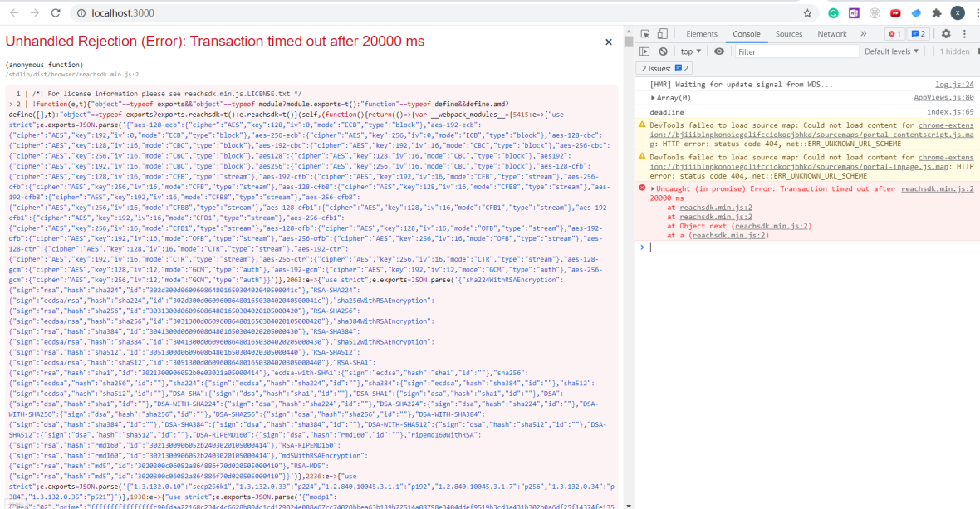Image resolution: width=980 pixels, height=509 pixels.
Task: Click the Unhandled Rejection error heading
Action: click(x=215, y=42)
